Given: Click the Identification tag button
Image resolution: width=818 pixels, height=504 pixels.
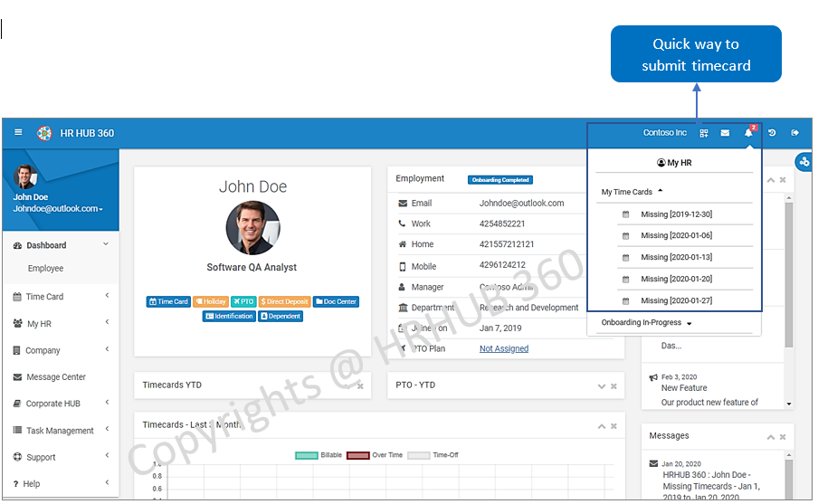Looking at the screenshot, I should (x=229, y=316).
